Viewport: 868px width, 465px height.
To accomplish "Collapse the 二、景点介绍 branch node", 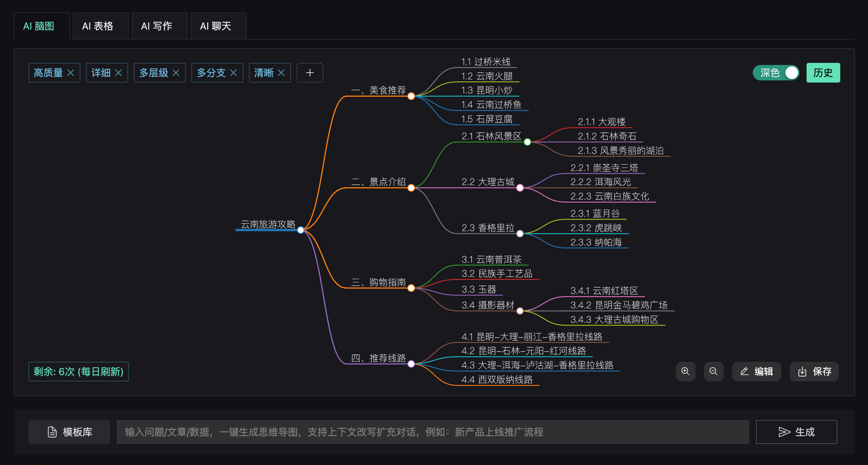I will click(x=411, y=188).
